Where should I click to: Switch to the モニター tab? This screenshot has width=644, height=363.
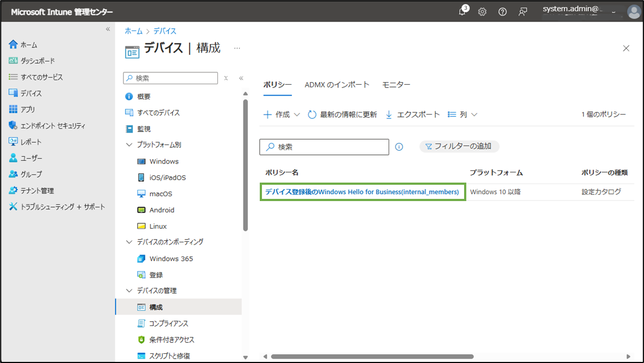pyautogui.click(x=396, y=85)
